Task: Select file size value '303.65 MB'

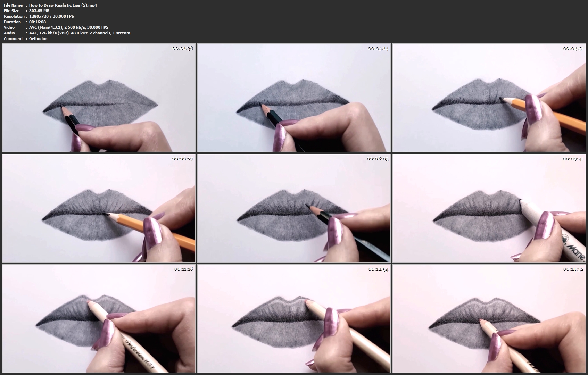Action: (x=39, y=11)
